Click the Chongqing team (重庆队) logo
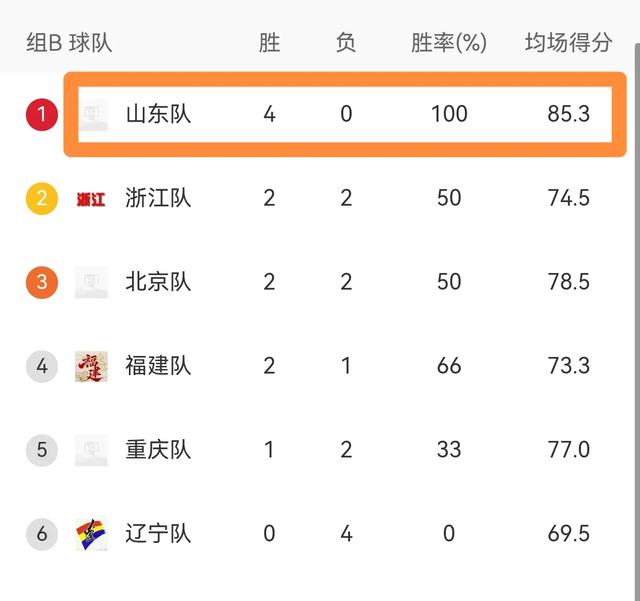Screen dimensions: 640x601 (91, 450)
